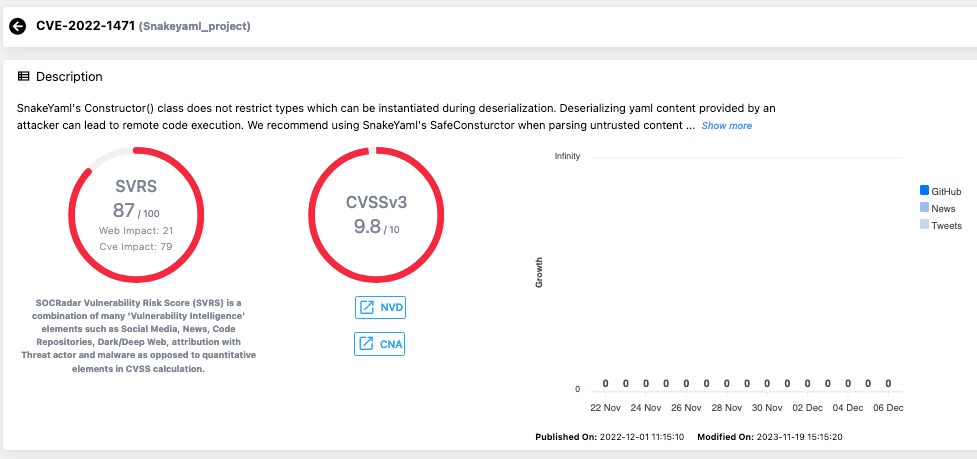The image size is (977, 459).
Task: Expand description with Show more
Action: [x=727, y=126]
